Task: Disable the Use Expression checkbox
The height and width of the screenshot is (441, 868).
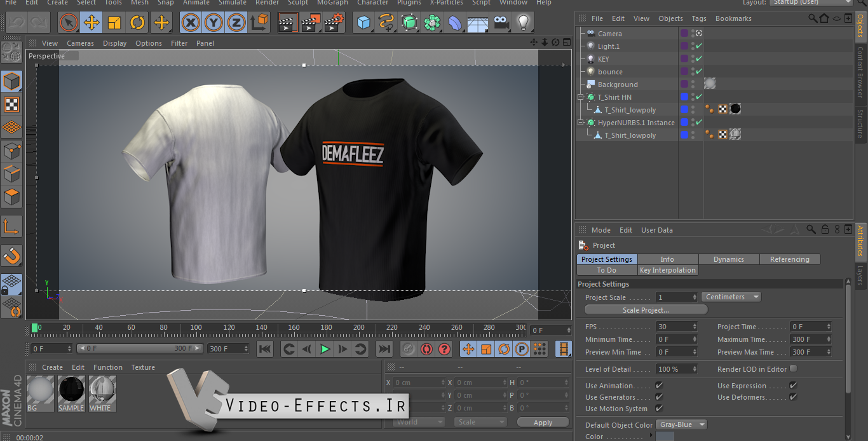Action: tap(793, 386)
